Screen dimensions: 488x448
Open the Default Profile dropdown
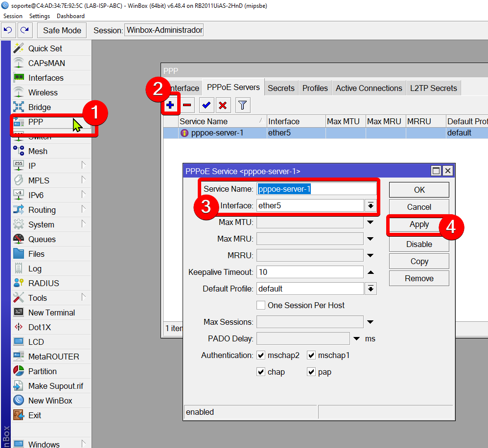371,289
